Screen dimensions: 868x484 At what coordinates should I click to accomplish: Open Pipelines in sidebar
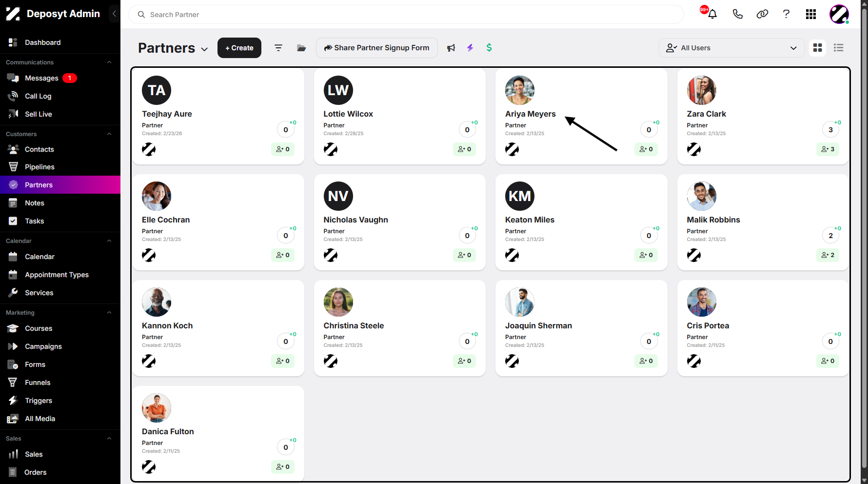click(x=60, y=167)
